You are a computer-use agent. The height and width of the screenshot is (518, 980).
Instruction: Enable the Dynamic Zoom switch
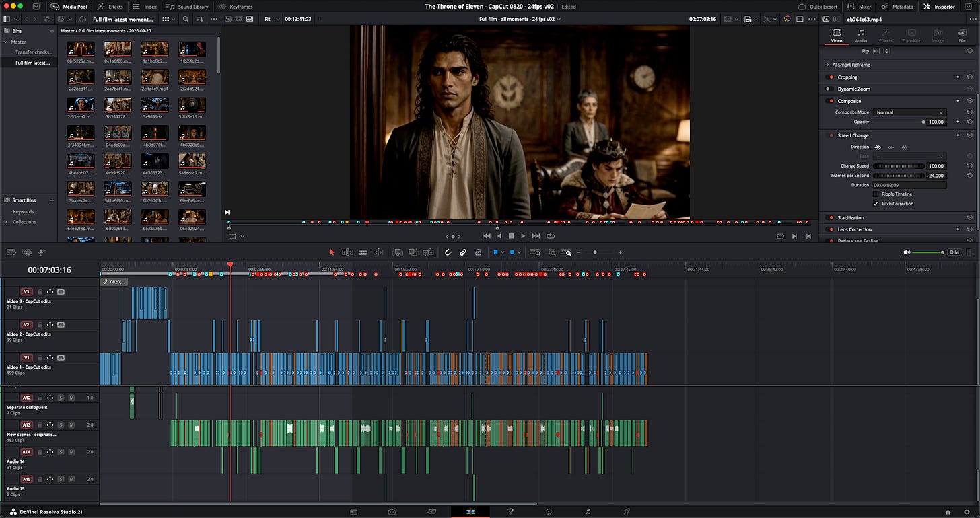pos(831,89)
